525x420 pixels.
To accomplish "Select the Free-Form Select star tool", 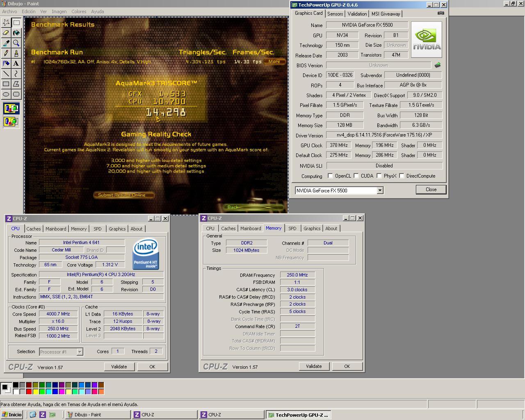I will click(6, 23).
